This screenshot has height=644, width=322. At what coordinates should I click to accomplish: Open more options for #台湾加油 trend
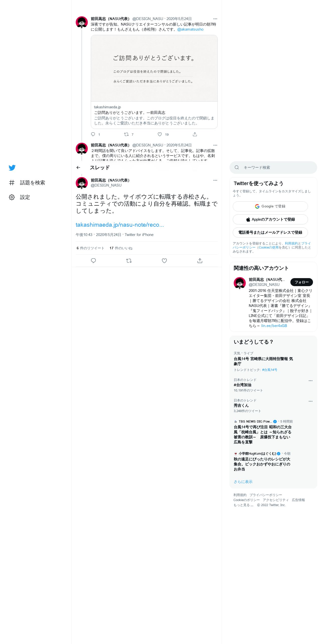pos(310,381)
